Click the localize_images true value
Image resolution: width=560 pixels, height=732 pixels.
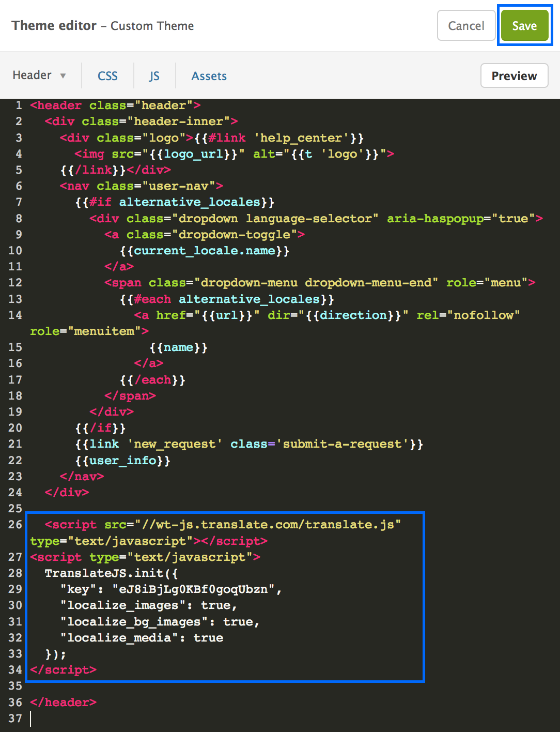(x=215, y=605)
